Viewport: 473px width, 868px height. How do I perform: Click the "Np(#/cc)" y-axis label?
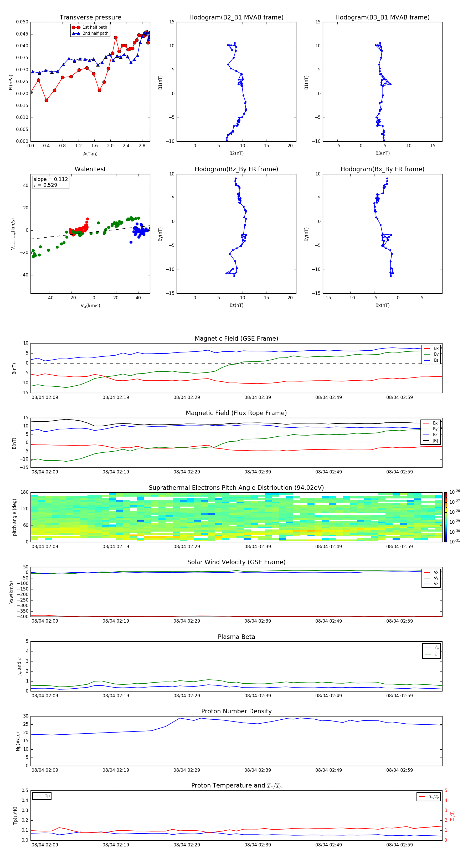tap(18, 741)
